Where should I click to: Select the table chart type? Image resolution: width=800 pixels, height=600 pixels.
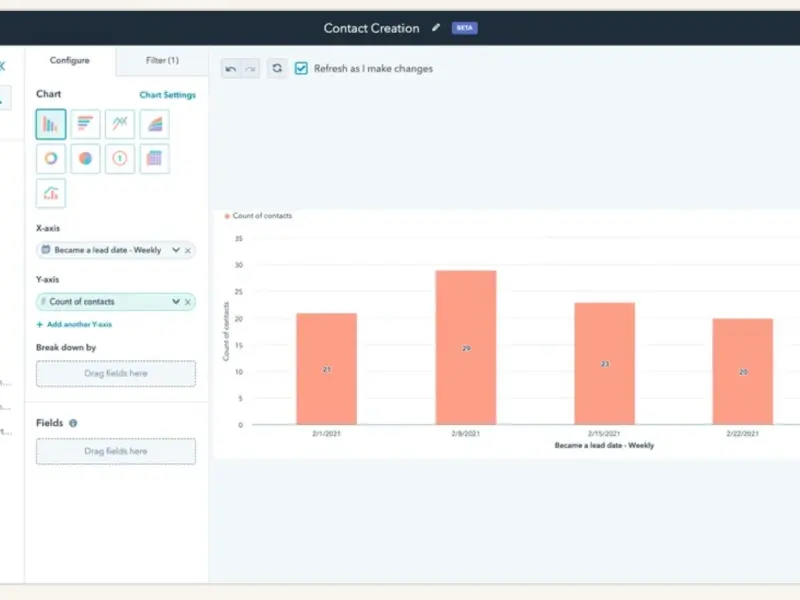pyautogui.click(x=154, y=159)
